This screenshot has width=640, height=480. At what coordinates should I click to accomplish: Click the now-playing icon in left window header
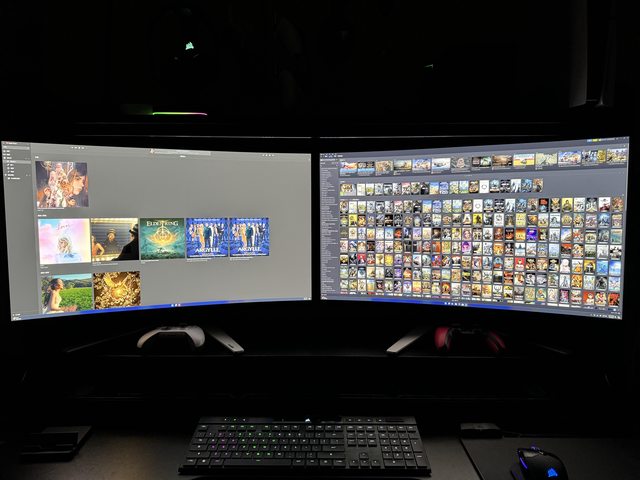pos(152,151)
